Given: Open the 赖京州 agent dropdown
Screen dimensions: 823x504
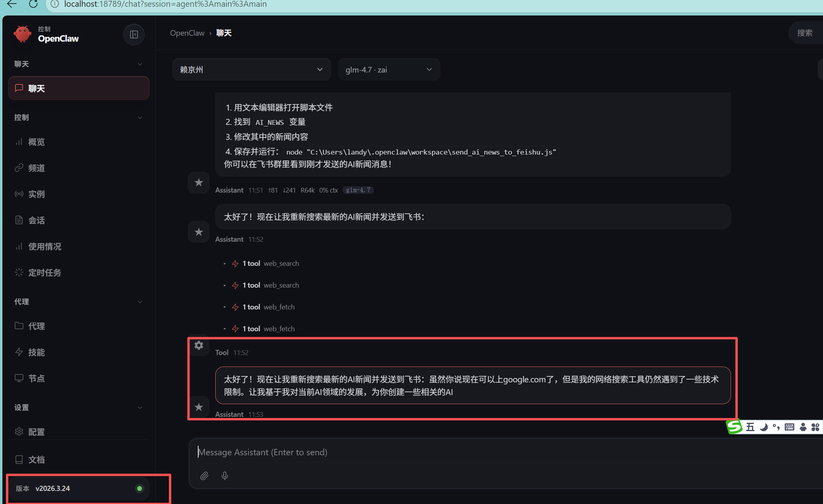Looking at the screenshot, I should pyautogui.click(x=251, y=70).
